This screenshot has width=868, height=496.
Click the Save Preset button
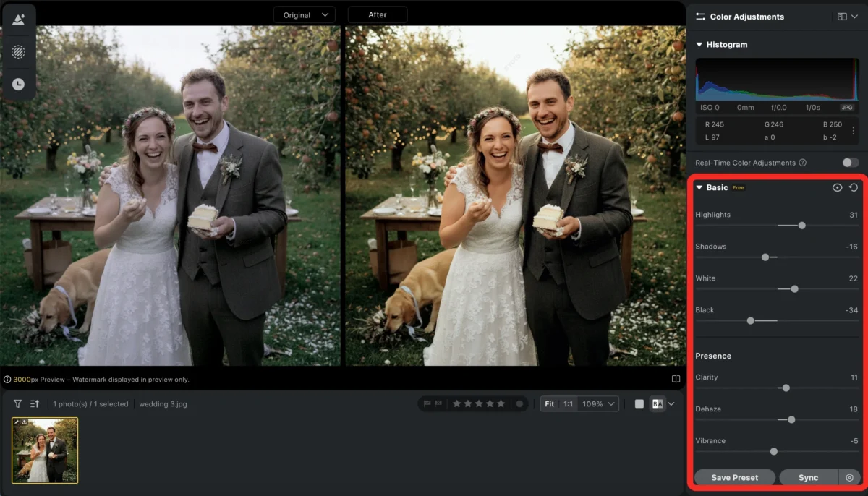tap(734, 478)
